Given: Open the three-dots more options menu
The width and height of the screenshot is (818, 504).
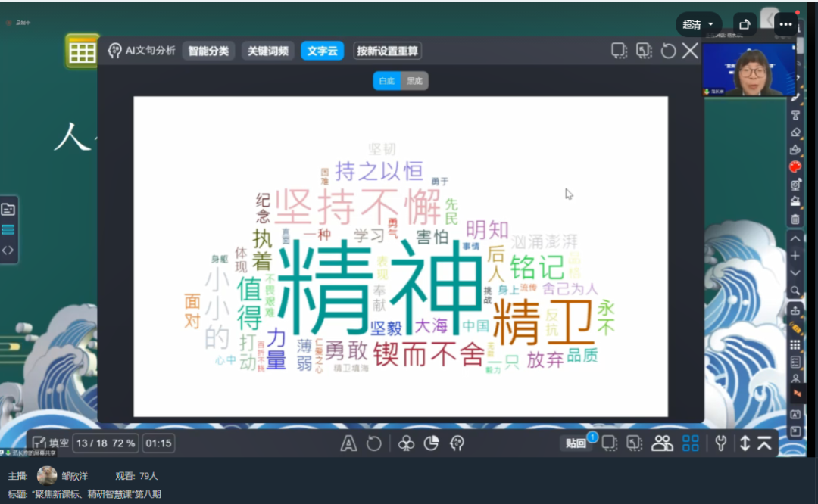Looking at the screenshot, I should [x=785, y=24].
